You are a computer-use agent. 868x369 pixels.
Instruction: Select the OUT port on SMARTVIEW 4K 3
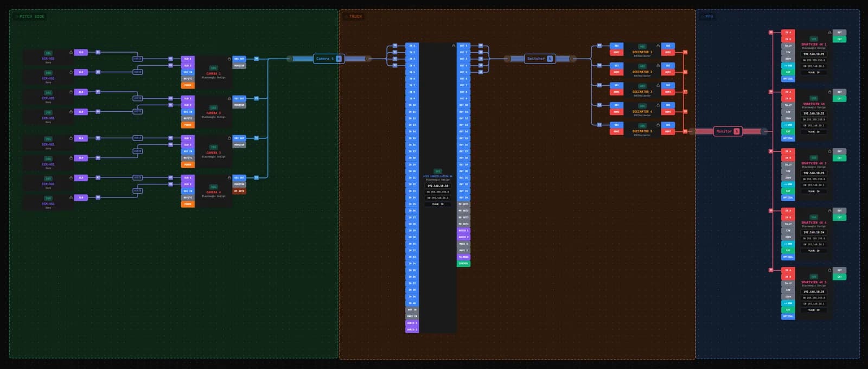point(839,151)
